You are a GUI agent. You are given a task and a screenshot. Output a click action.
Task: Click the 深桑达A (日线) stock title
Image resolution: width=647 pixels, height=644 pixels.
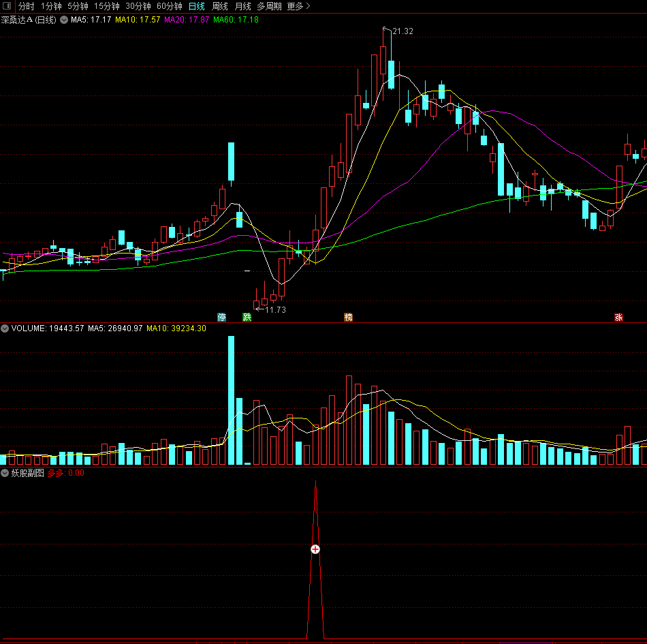[x=29, y=20]
